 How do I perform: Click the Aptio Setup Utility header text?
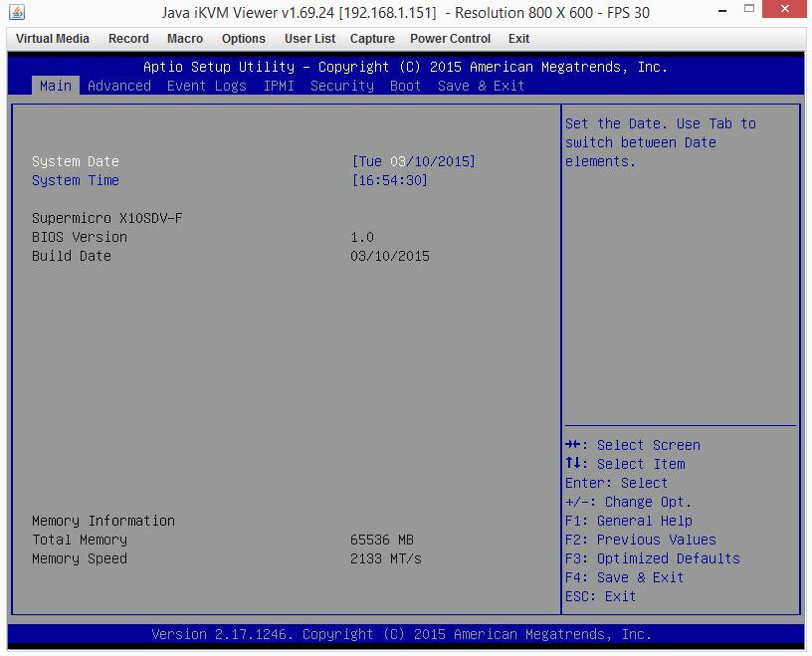(405, 67)
